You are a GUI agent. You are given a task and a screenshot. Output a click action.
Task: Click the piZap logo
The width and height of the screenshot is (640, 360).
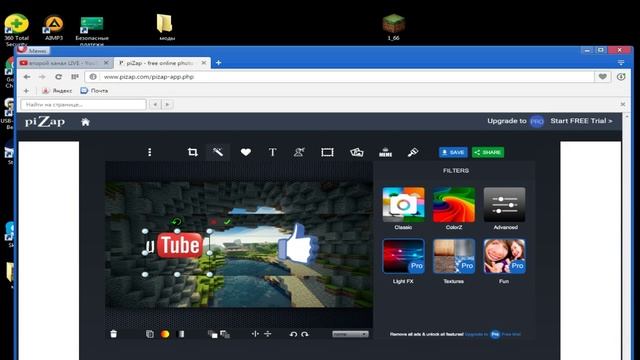(45, 122)
